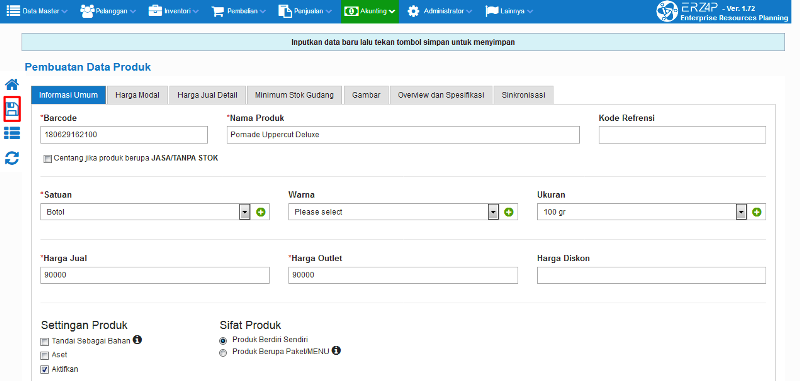Show info icon beside Paket/MENU option
The width and height of the screenshot is (800, 381).
[336, 351]
